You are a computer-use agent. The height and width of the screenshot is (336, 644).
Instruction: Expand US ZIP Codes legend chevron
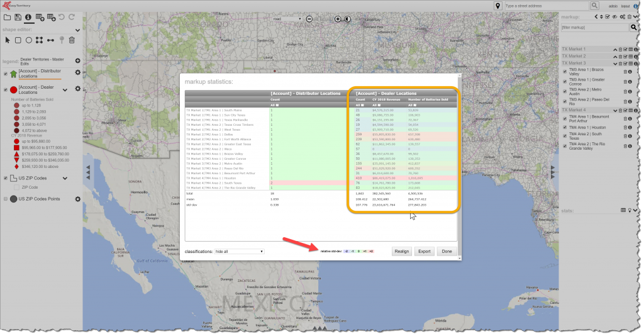click(x=65, y=178)
